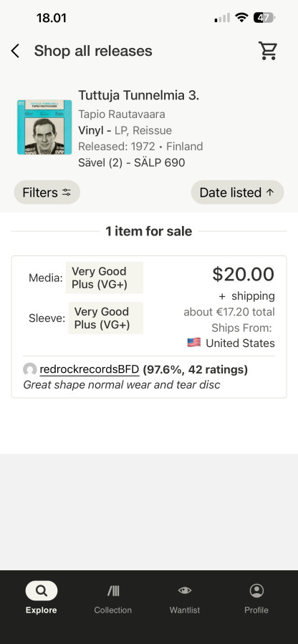Tap the Tapio Rautavaara artist name
Viewport: 298px width, 644px height.
tap(122, 114)
